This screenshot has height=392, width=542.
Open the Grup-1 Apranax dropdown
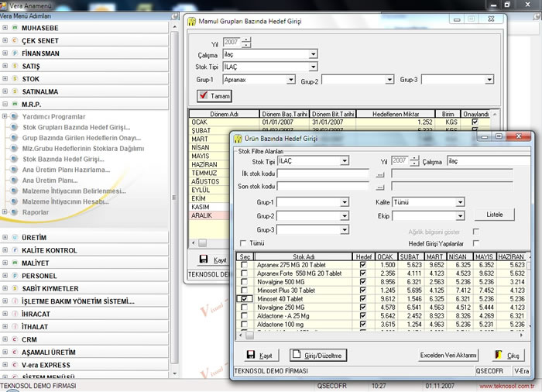point(290,80)
